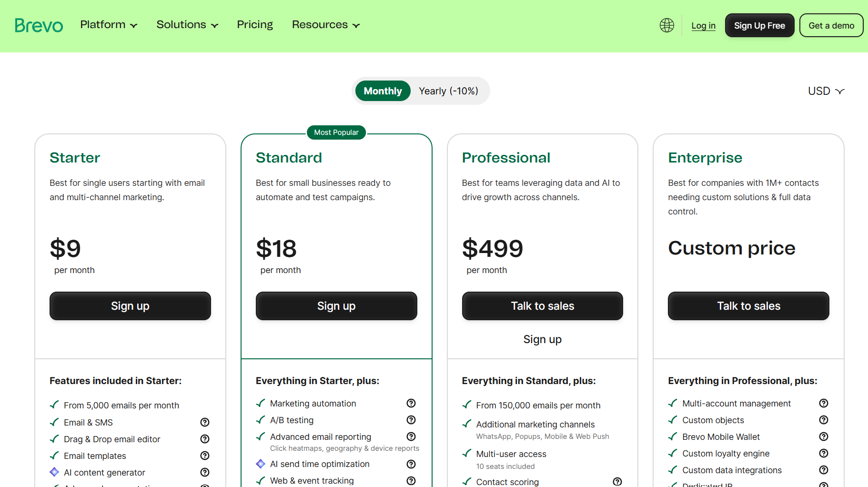
Task: Show info for Marketing automation feature
Action: pos(411,403)
